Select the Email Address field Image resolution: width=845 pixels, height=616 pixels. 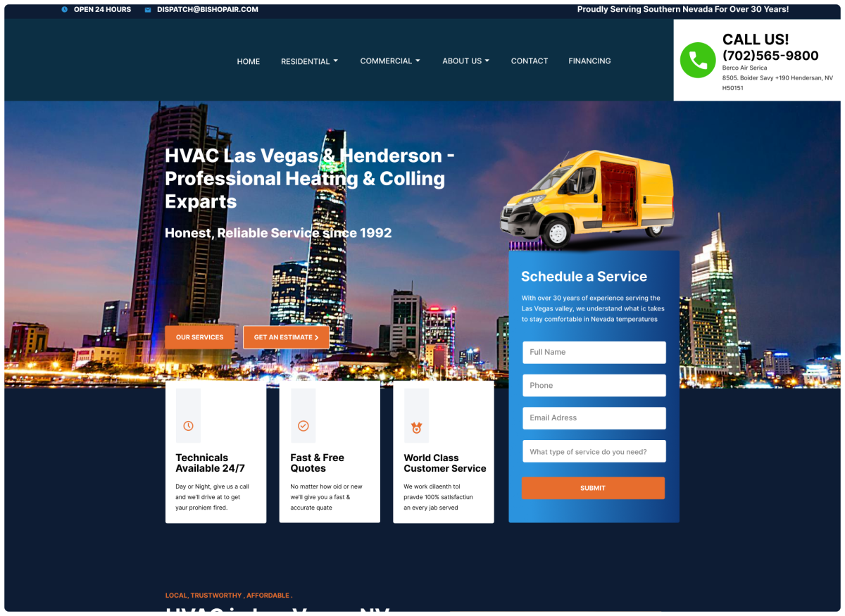point(594,417)
